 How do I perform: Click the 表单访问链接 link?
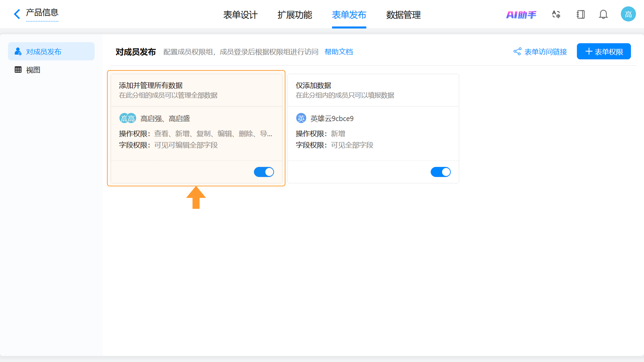546,52
